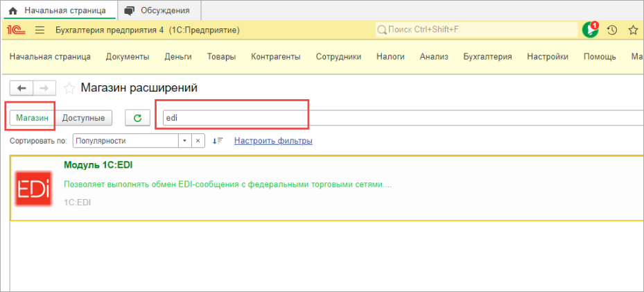Clear the sort field with the x button

click(198, 141)
